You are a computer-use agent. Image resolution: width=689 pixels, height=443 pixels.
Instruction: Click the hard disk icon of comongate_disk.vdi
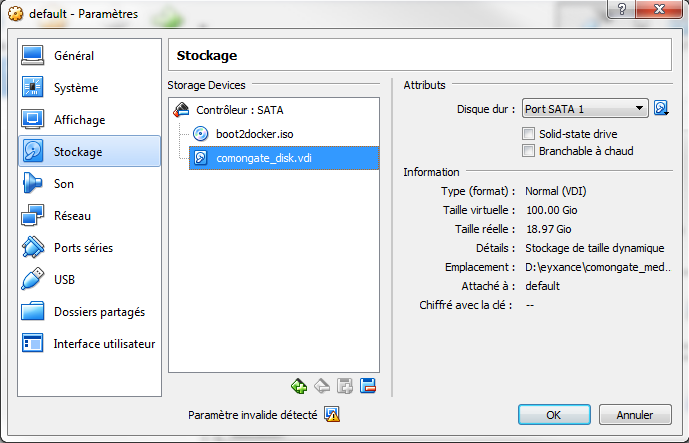tap(201, 157)
